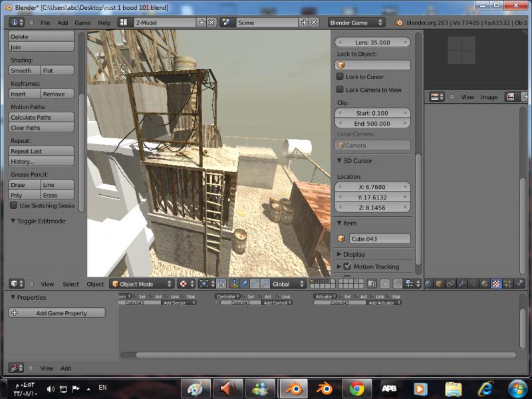Delete the current scene with X icon
Image resolution: width=532 pixels, height=399 pixels.
(314, 22)
